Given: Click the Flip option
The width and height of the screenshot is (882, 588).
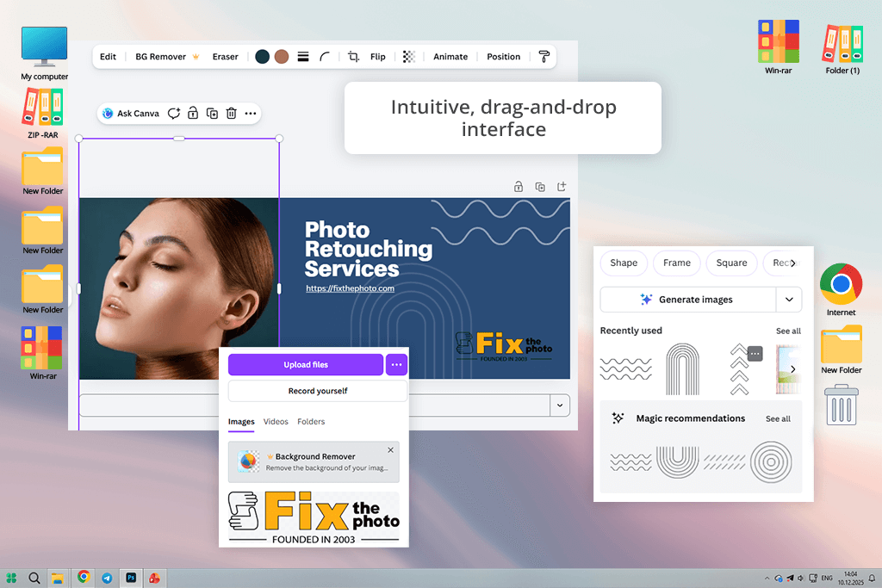Looking at the screenshot, I should click(x=378, y=57).
